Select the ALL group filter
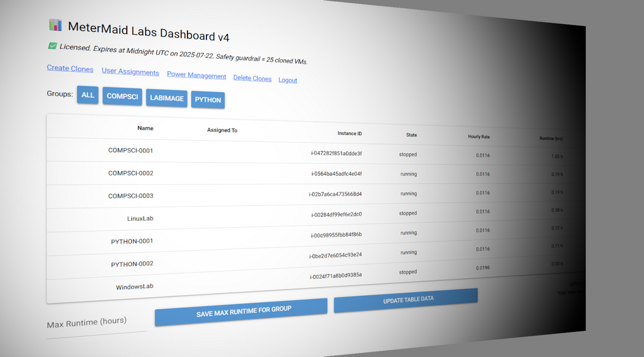The image size is (644, 357). [x=88, y=95]
